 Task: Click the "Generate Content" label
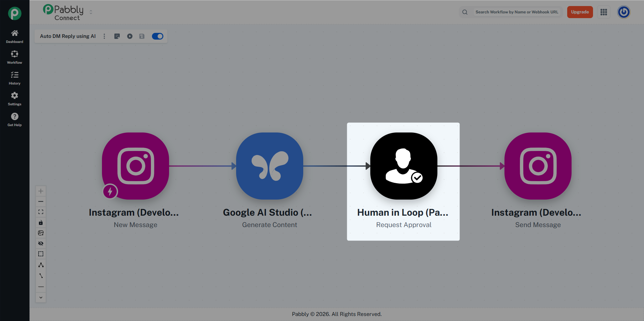click(270, 225)
